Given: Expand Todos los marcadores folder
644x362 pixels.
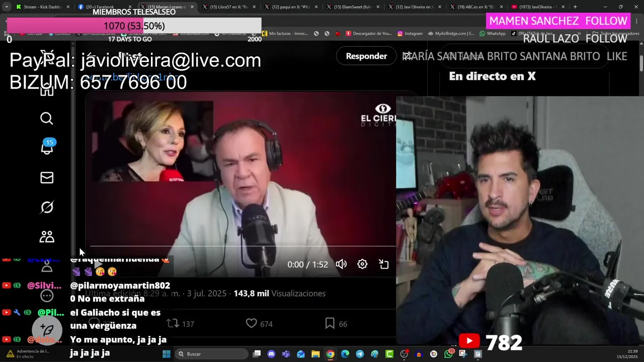Looking at the screenshot, I should click(616, 34).
